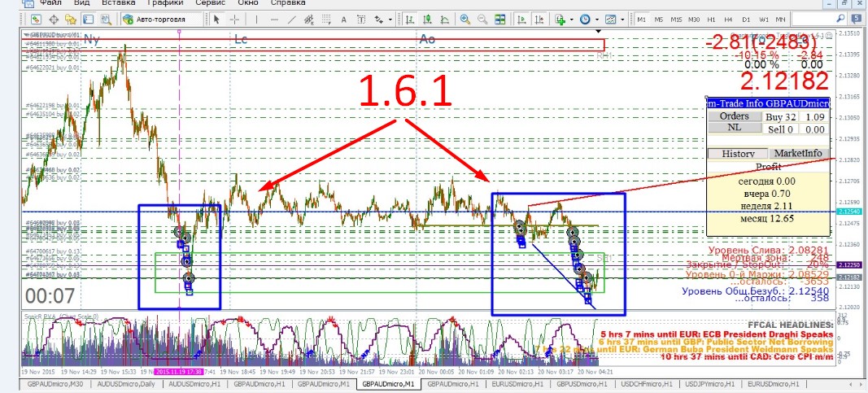Zoom in on the chart

[x=465, y=20]
